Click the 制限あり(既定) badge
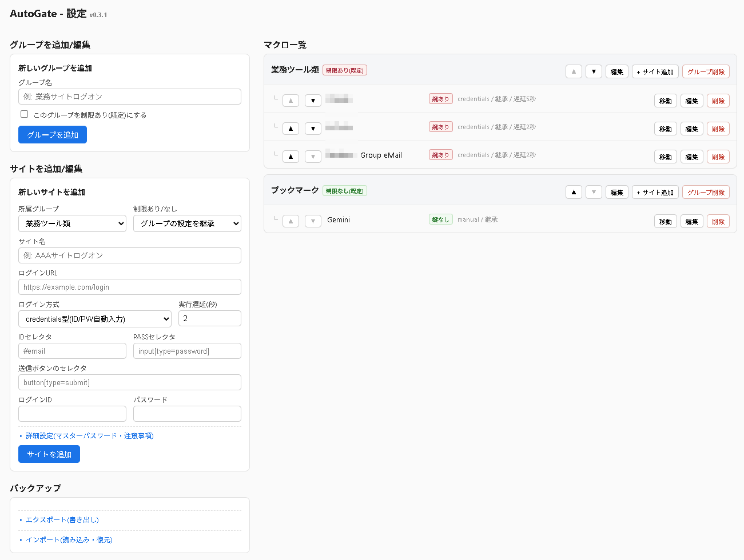 pos(345,70)
